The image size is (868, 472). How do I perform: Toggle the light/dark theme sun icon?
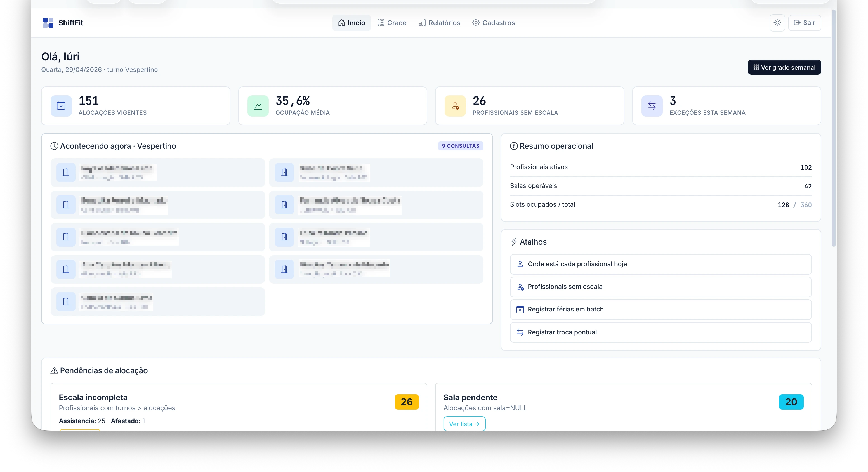(x=777, y=23)
